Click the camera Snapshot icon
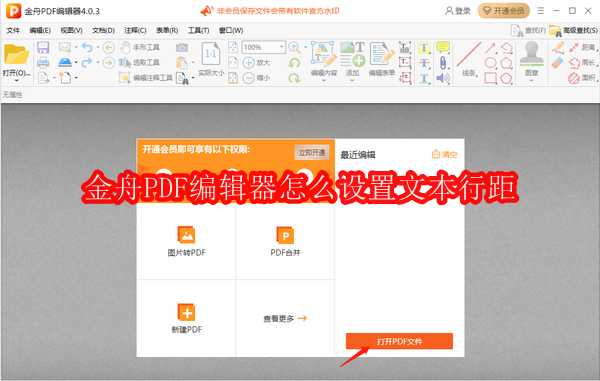Viewport: 600px width, 381px height. point(182,47)
